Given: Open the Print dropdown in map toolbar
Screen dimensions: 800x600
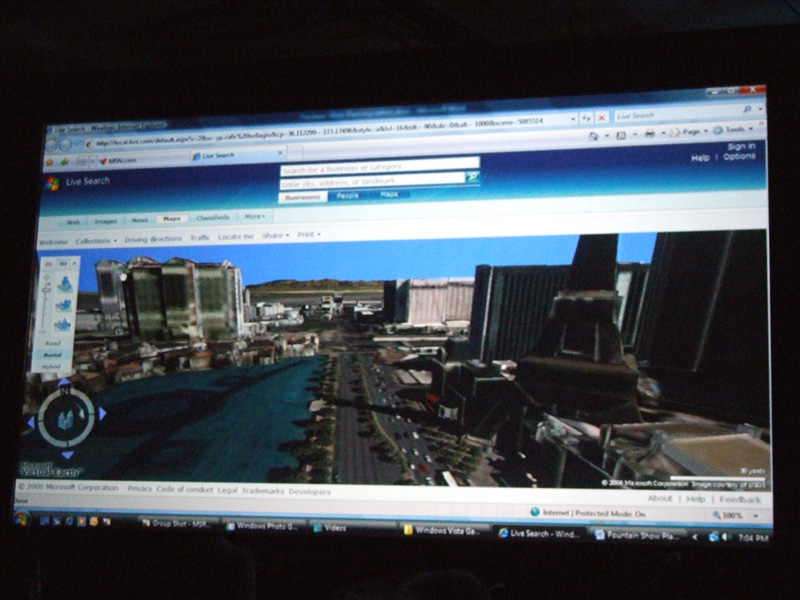Looking at the screenshot, I should click(x=309, y=234).
